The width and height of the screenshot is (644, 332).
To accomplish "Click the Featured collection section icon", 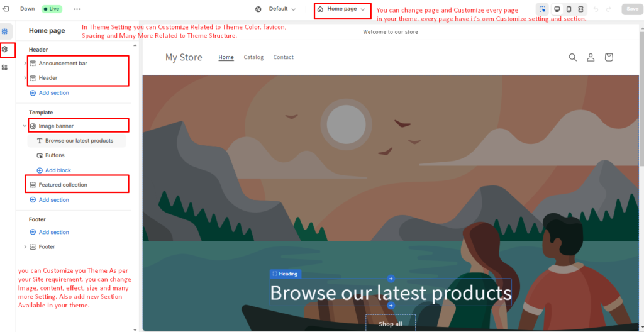I will pyautogui.click(x=33, y=185).
